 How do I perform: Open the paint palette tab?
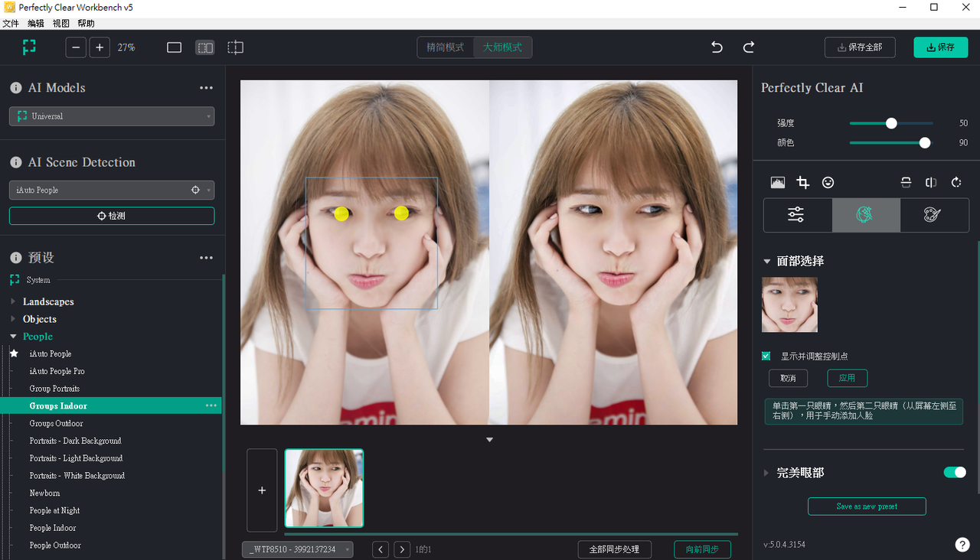(x=932, y=215)
